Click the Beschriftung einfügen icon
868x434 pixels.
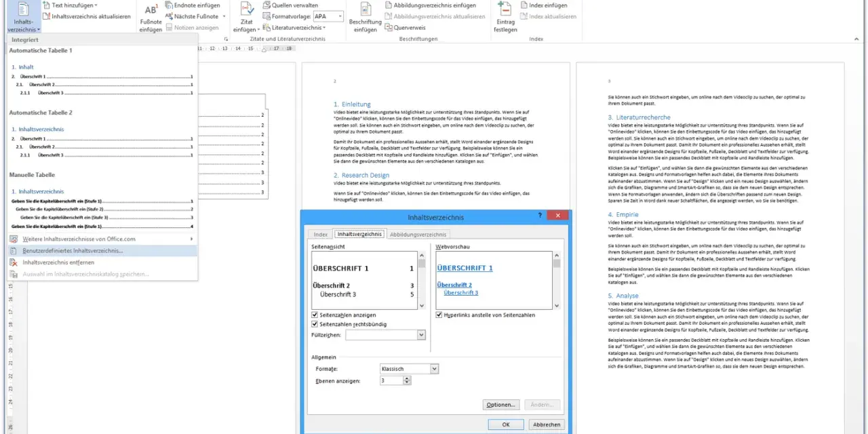[366, 9]
